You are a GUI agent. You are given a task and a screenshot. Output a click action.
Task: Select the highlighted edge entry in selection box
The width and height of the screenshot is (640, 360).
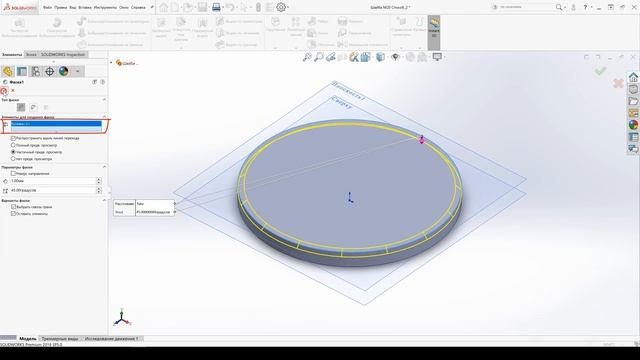tap(56, 124)
